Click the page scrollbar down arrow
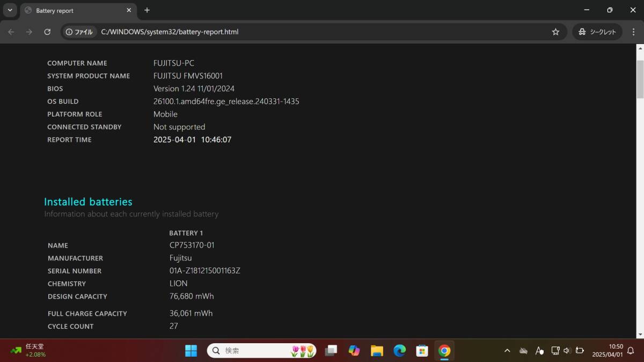644x362 pixels. (640, 335)
